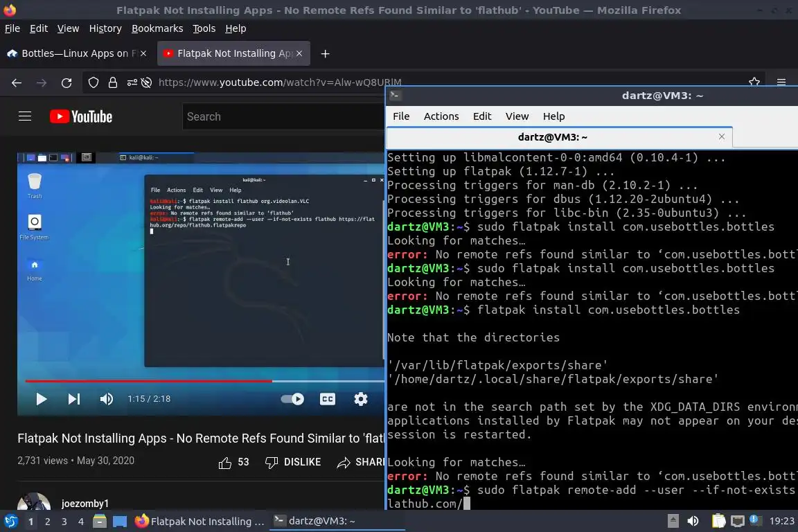Open the file manager icon in taskbar
The width and height of the screenshot is (798, 532).
click(100, 522)
